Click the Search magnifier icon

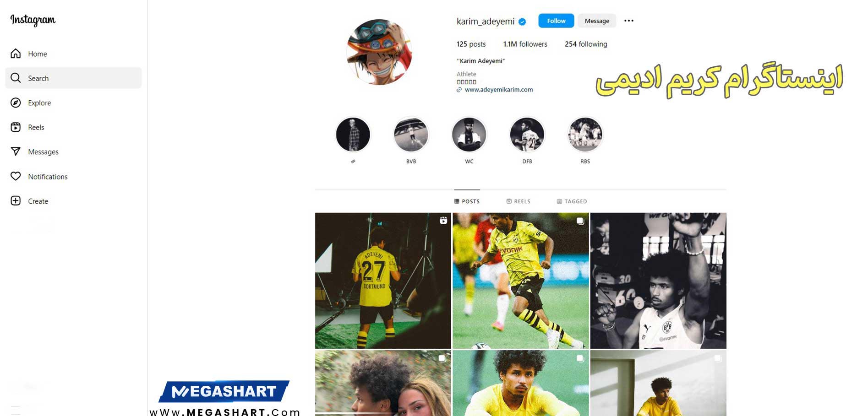point(16,78)
